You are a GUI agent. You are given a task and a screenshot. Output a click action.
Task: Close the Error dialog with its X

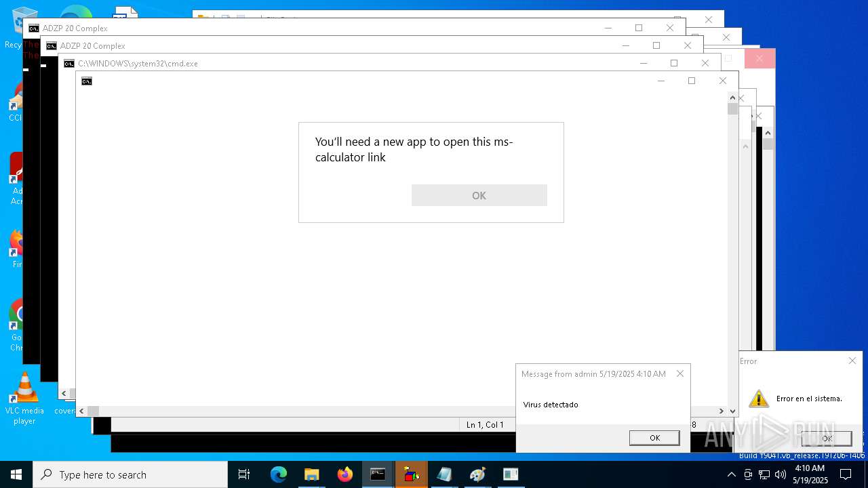click(852, 361)
